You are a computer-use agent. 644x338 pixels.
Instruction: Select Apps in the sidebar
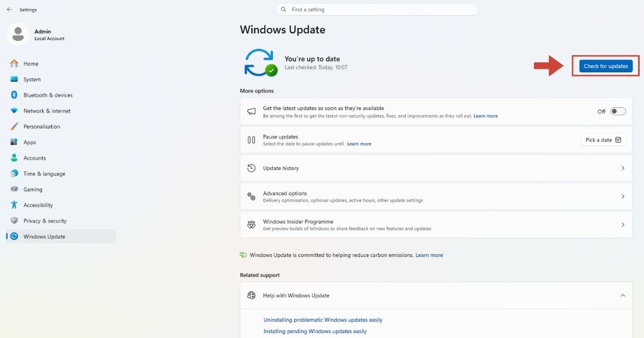pos(61,142)
